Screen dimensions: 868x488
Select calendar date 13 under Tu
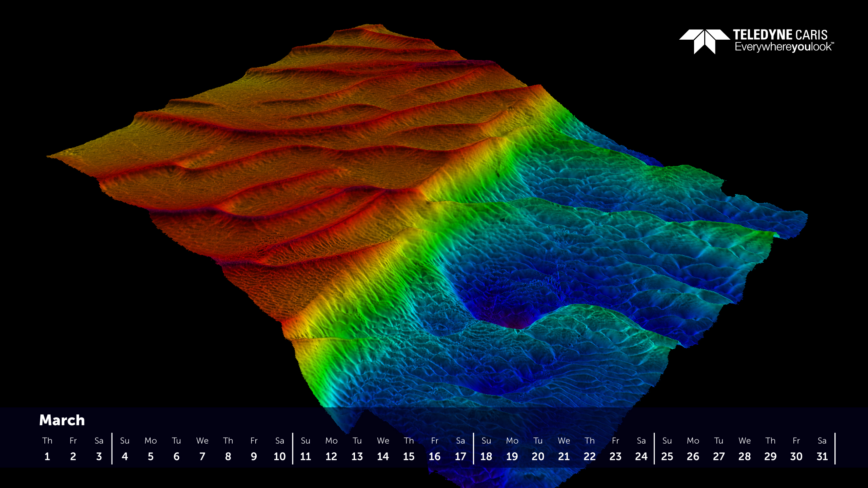click(x=357, y=456)
